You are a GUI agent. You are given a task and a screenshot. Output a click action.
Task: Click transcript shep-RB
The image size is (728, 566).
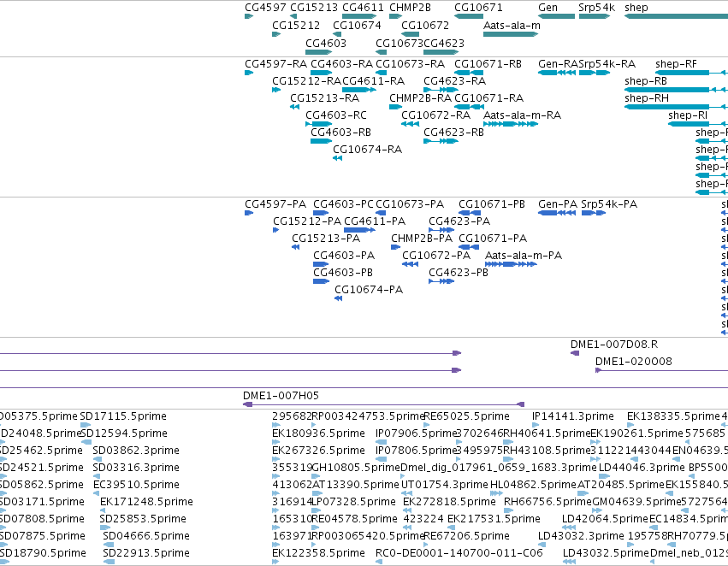tap(646, 80)
